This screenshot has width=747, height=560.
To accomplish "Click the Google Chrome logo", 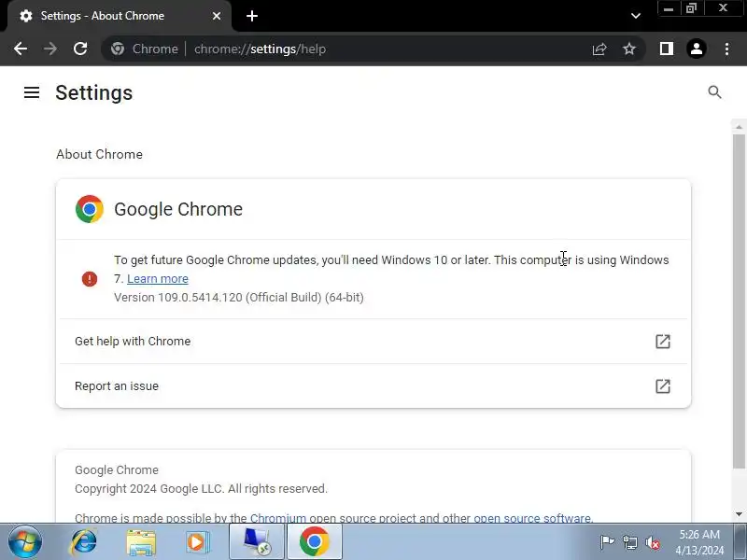I will pos(90,209).
